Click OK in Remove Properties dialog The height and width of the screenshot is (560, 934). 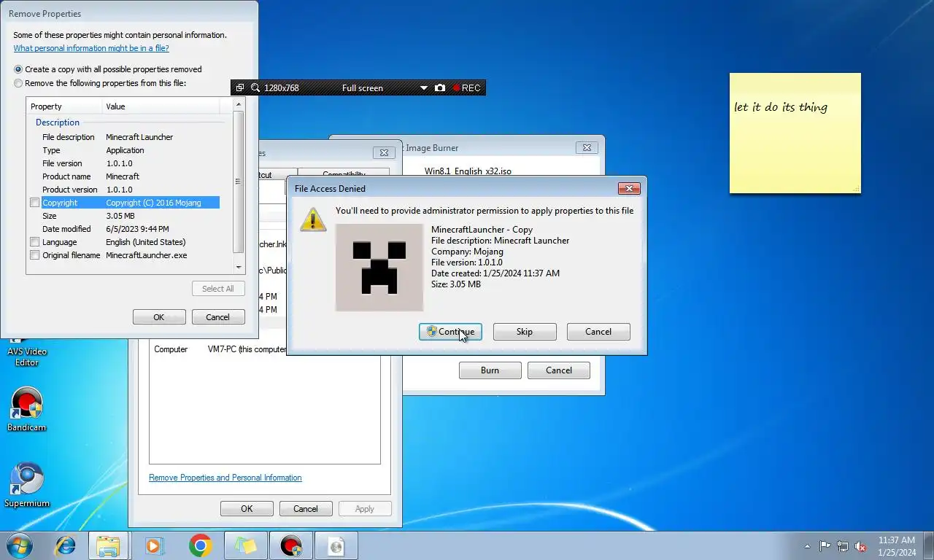(159, 317)
